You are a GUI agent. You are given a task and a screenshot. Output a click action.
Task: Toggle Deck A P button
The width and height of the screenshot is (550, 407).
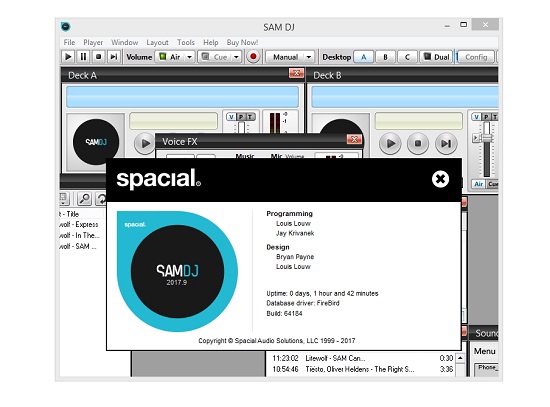click(x=241, y=117)
